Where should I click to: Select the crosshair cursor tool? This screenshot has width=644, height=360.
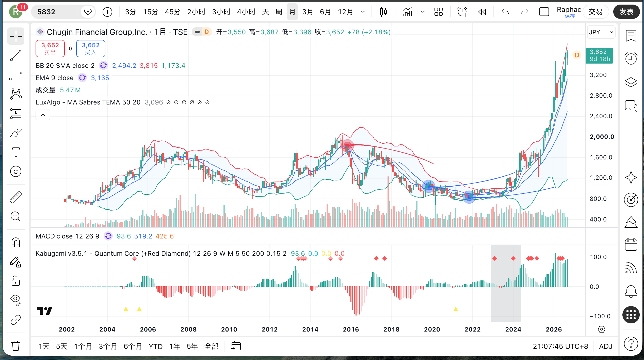pos(16,36)
